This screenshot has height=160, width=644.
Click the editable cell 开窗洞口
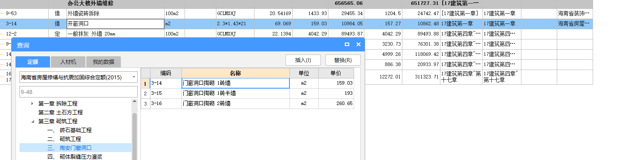click(115, 23)
